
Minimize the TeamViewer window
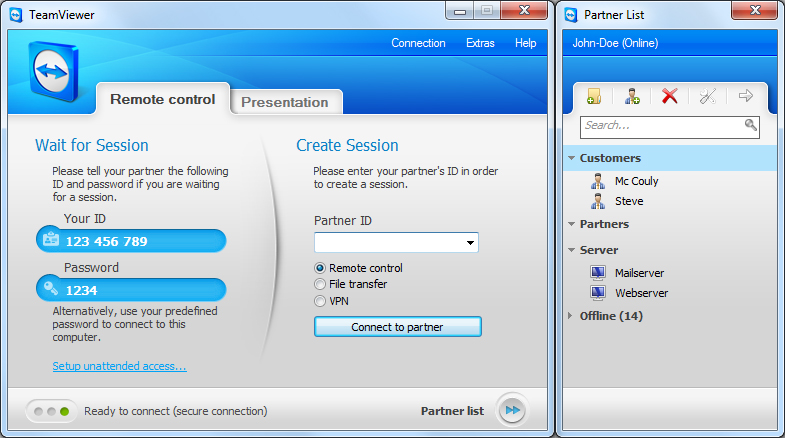460,11
